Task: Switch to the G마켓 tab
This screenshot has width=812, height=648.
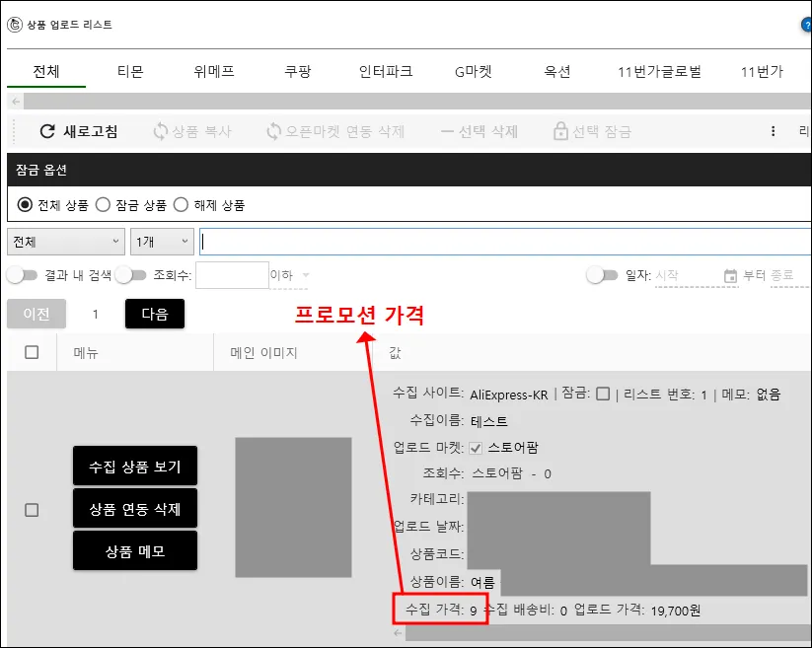Action: [x=473, y=71]
